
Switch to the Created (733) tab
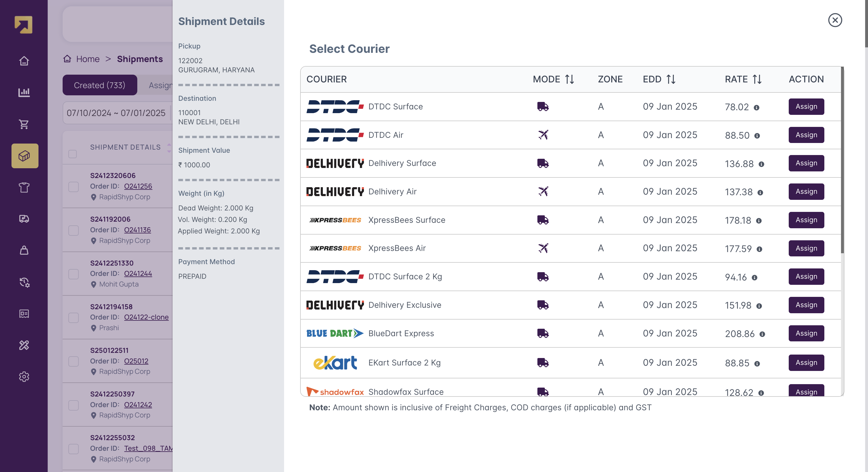pyautogui.click(x=100, y=85)
